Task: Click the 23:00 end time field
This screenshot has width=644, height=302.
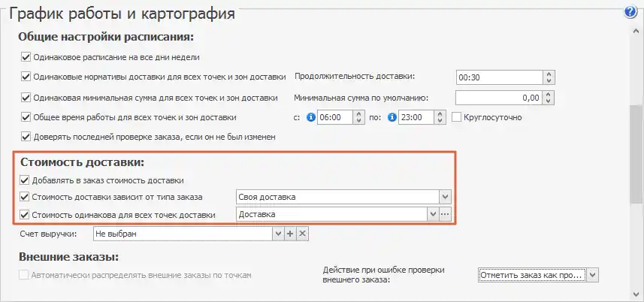Action: click(416, 117)
